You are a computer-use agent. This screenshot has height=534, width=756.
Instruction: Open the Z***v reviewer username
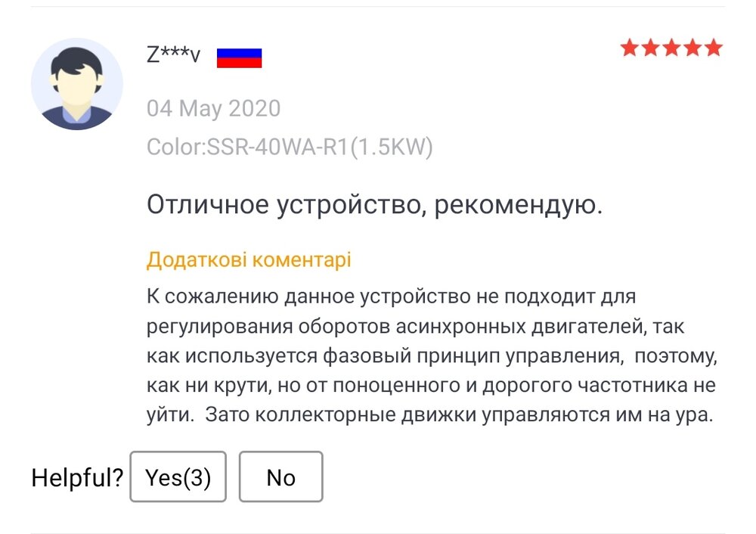tap(174, 54)
